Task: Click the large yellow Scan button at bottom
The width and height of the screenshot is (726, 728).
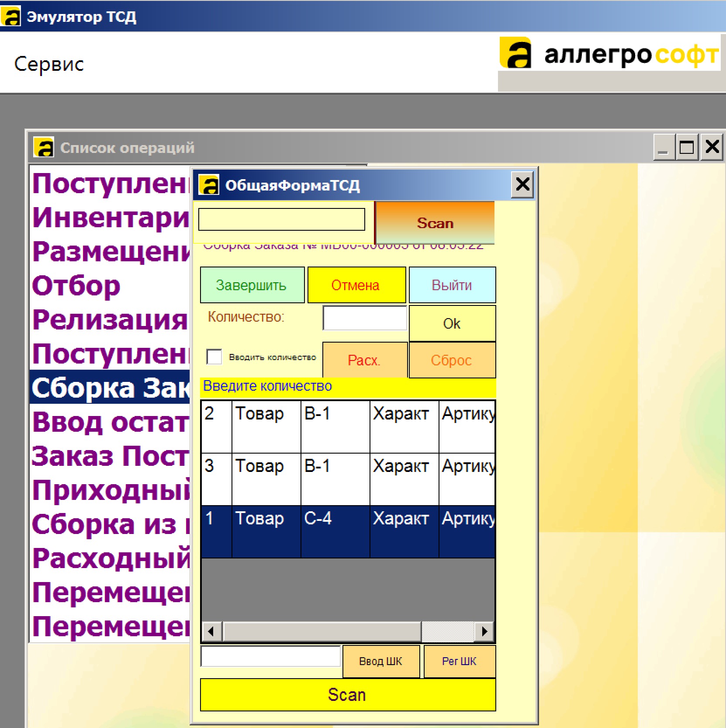Action: tap(348, 694)
